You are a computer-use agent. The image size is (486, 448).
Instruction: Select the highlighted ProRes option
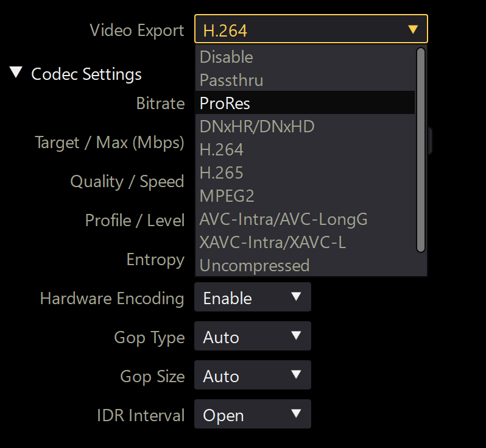[305, 102]
